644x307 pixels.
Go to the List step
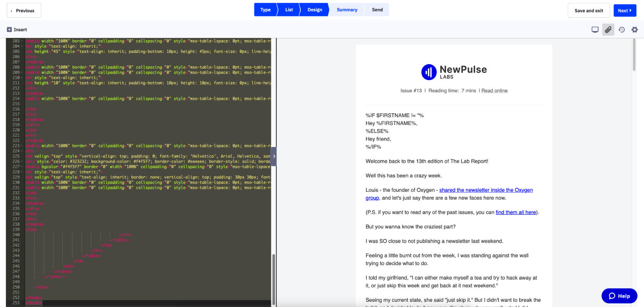[x=289, y=10]
